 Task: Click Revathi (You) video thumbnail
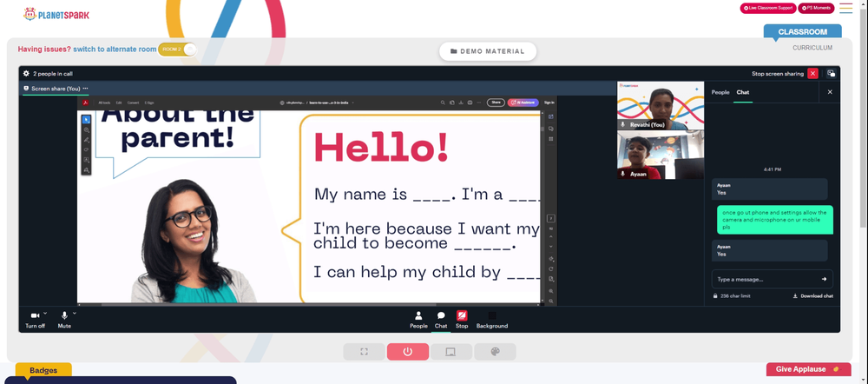point(661,106)
